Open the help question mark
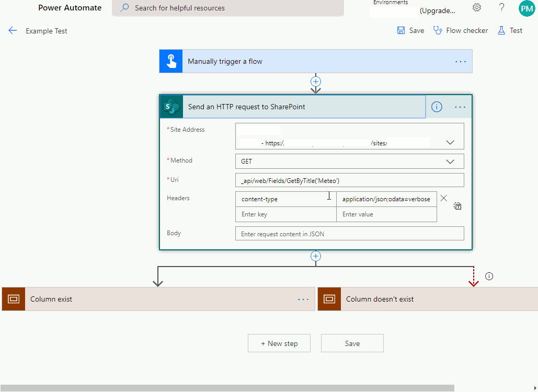538x392 pixels. coord(501,7)
